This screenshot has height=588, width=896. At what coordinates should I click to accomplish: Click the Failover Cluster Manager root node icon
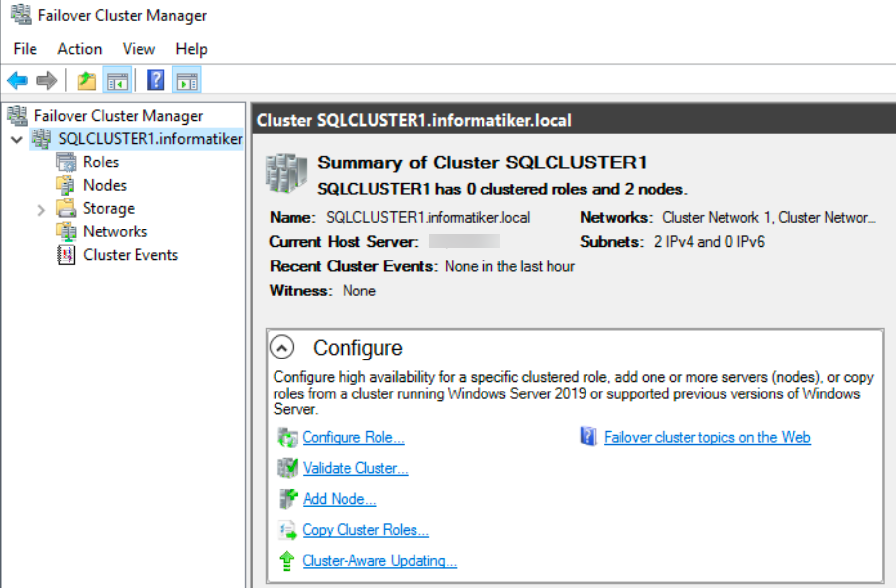[x=18, y=115]
